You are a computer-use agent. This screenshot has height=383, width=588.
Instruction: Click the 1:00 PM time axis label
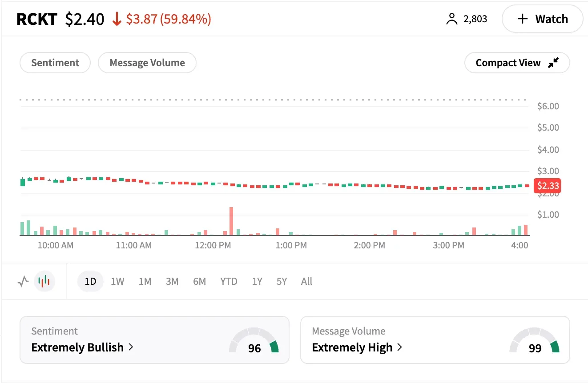point(291,245)
